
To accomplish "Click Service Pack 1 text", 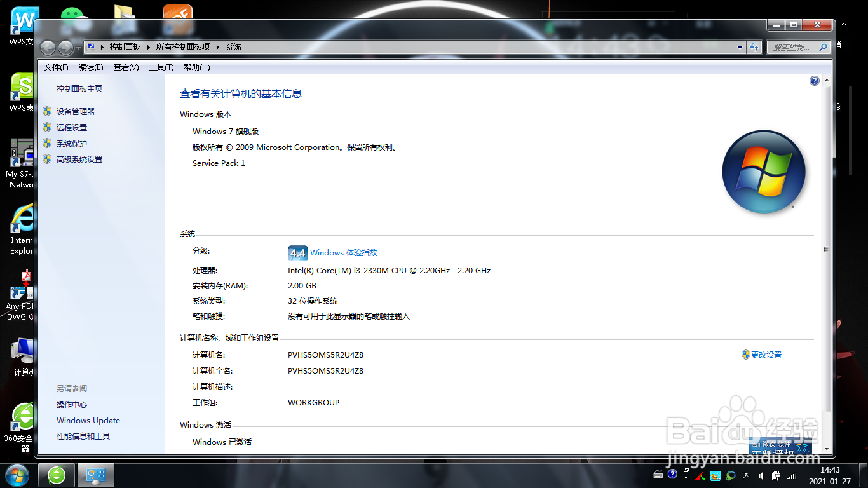I will click(219, 163).
